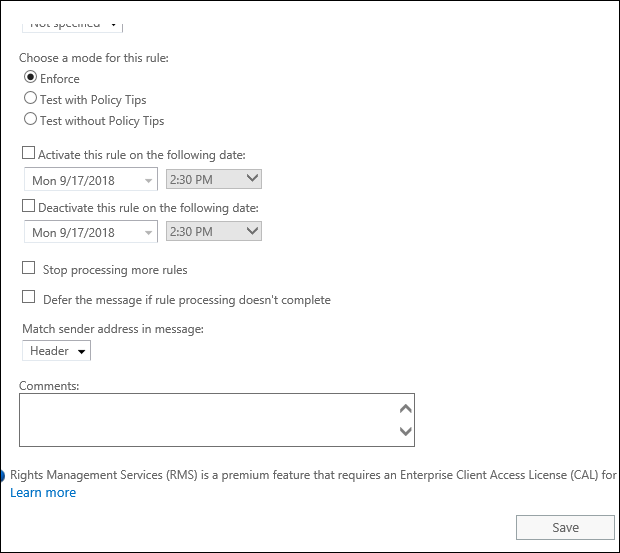Enable Activate this rule on following date
The width and height of the screenshot is (620, 553).
[28, 153]
